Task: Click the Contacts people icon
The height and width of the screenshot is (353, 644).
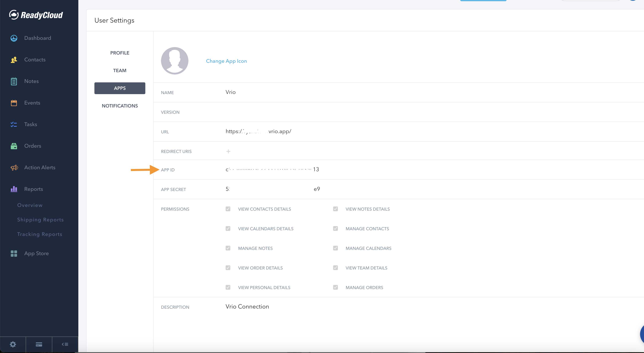Action: pyautogui.click(x=14, y=60)
